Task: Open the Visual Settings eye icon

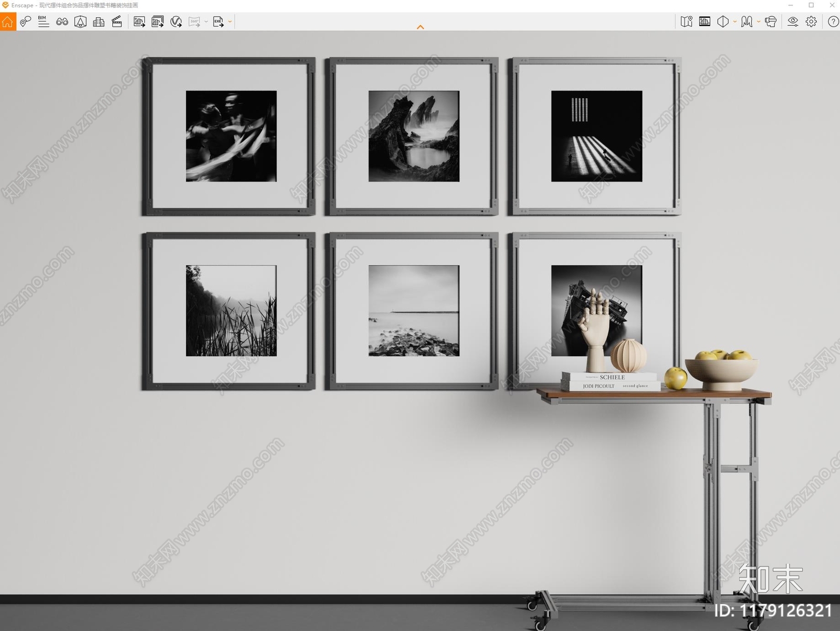Action: pos(793,22)
